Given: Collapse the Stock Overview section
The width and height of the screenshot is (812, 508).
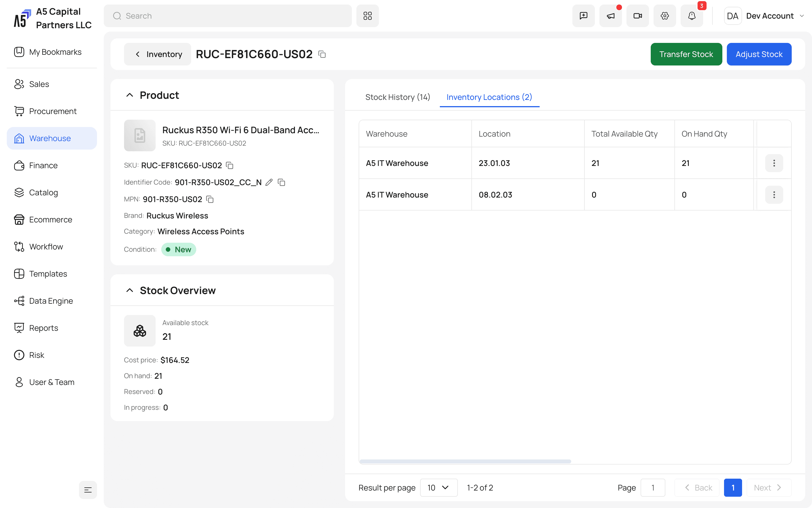Looking at the screenshot, I should coord(129,290).
